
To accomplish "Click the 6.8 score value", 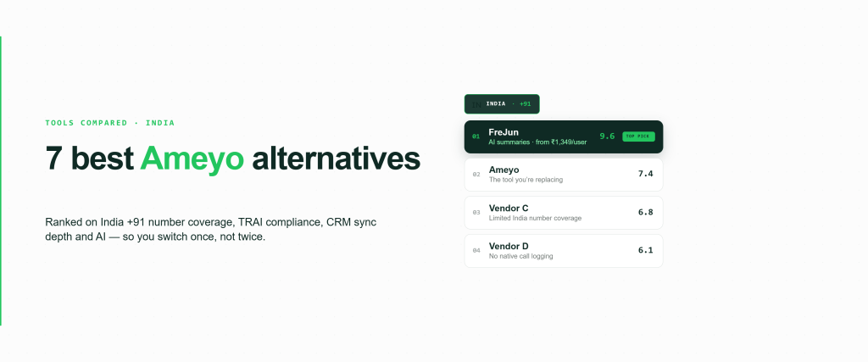I will click(x=645, y=212).
